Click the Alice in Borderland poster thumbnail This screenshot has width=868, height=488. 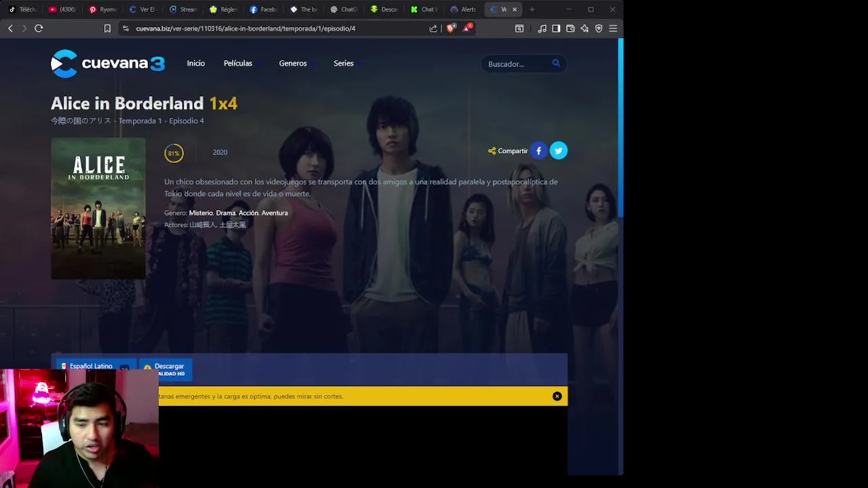(98, 209)
